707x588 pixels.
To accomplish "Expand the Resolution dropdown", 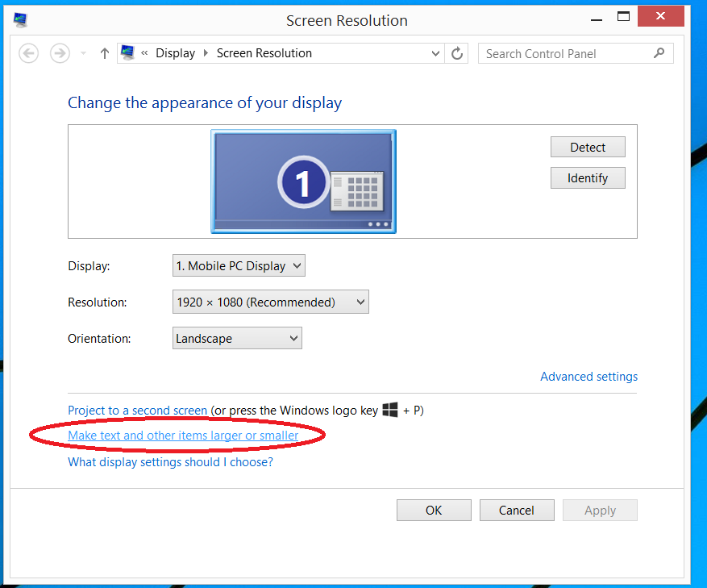I will [271, 302].
